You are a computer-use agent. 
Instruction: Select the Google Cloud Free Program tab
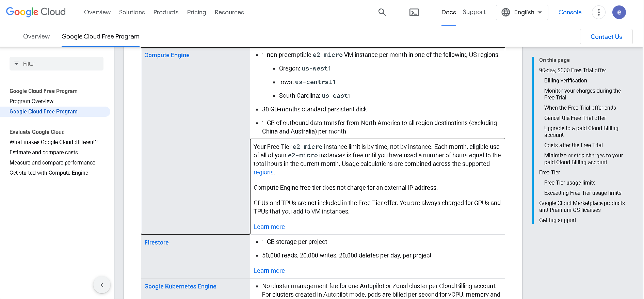point(100,36)
